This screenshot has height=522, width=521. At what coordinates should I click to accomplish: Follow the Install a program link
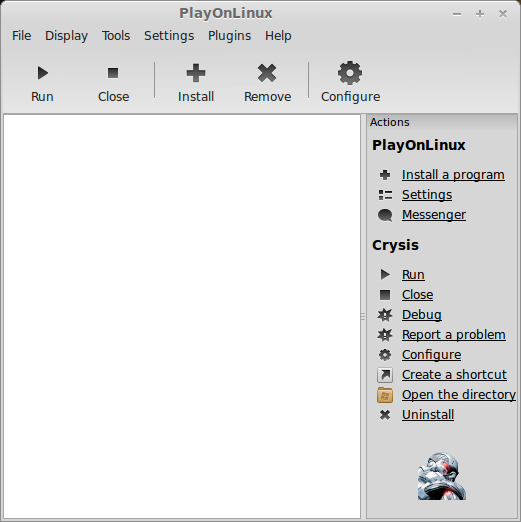453,175
